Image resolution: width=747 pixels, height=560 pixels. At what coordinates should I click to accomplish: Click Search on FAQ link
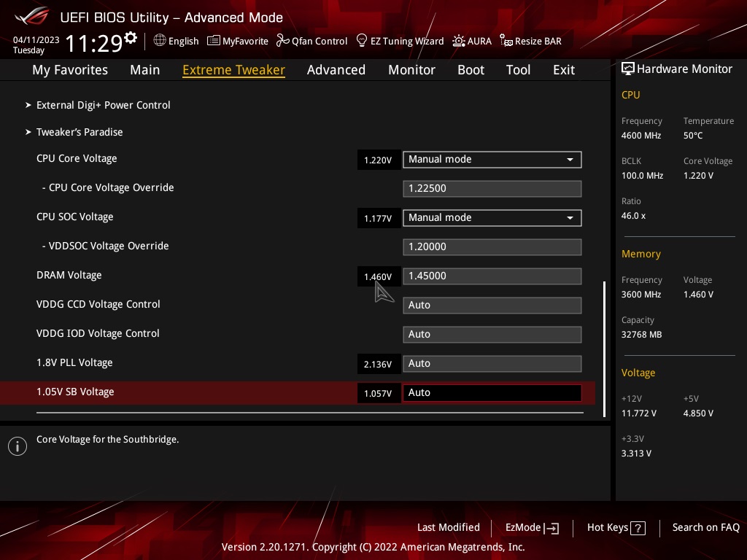705,528
